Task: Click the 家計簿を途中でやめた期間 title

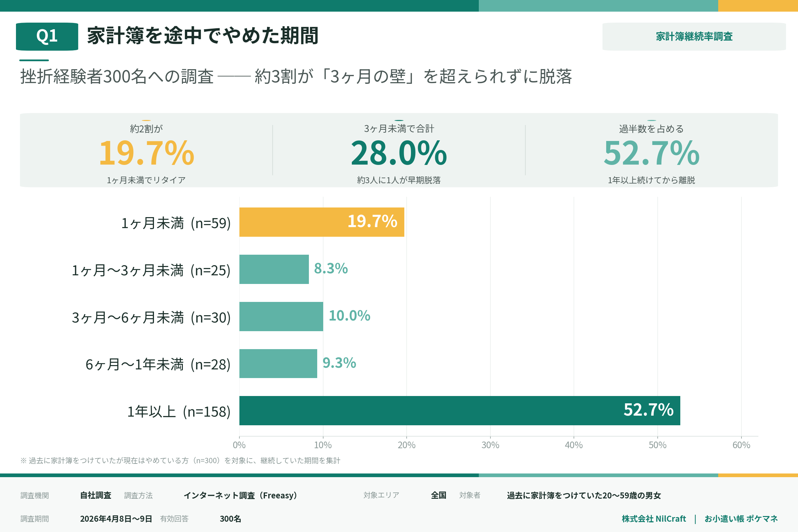Action: 202,36
